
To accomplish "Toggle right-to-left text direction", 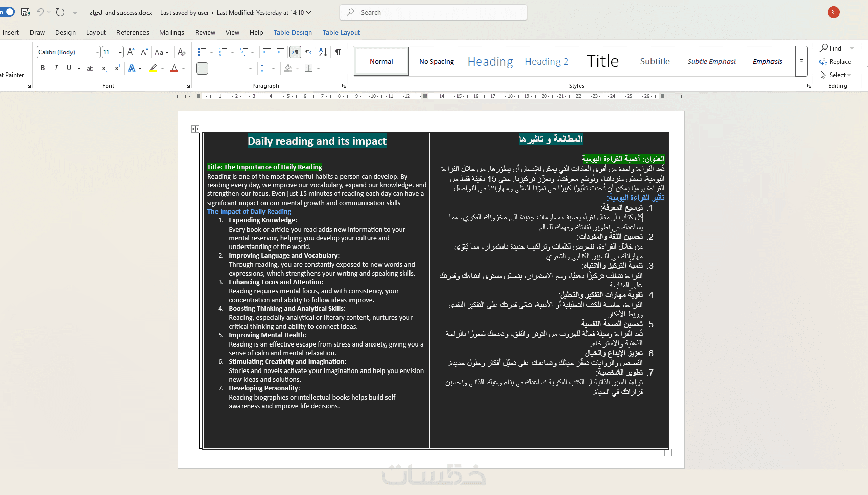I will [308, 52].
